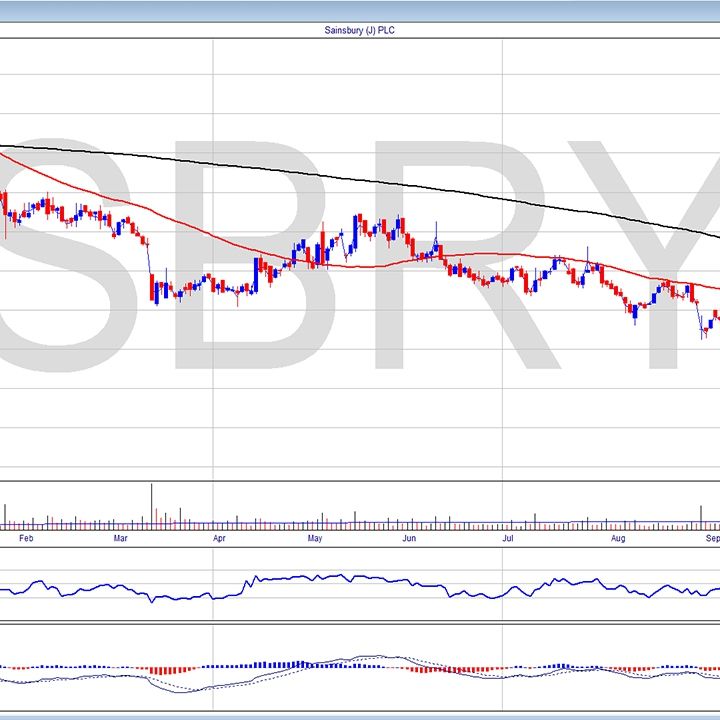Screen dimensions: 720x720
Task: Click the May label on the date axis
Action: 315,538
